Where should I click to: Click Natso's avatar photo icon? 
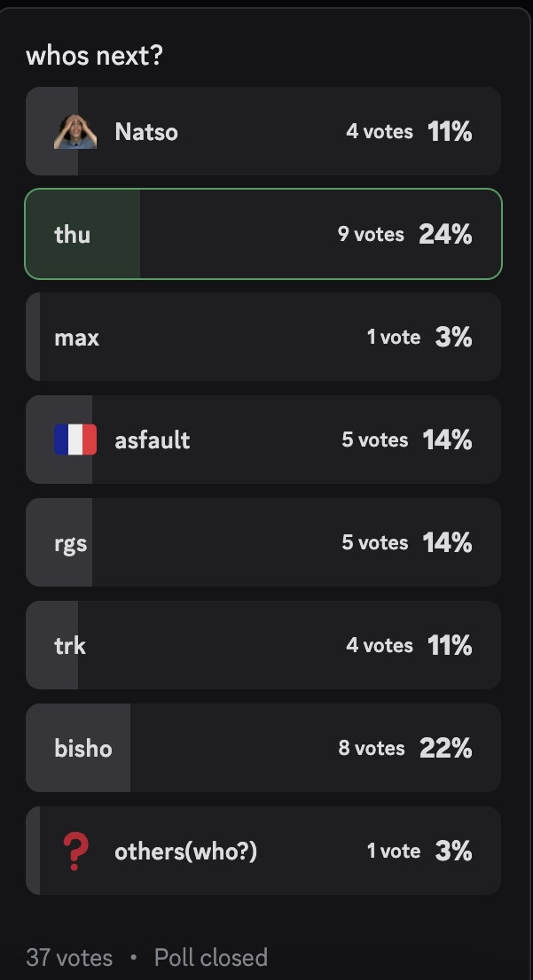point(75,131)
